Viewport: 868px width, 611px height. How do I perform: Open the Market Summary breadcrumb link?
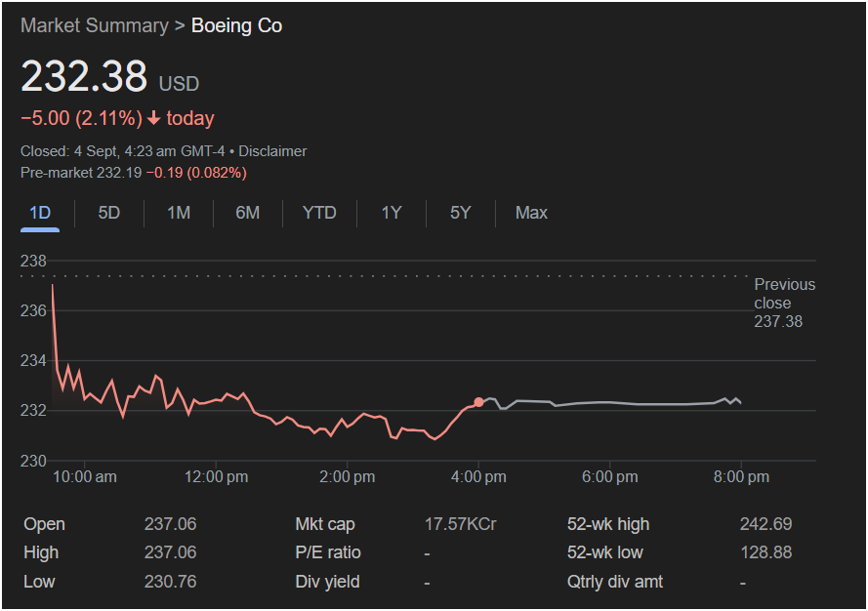(x=95, y=25)
